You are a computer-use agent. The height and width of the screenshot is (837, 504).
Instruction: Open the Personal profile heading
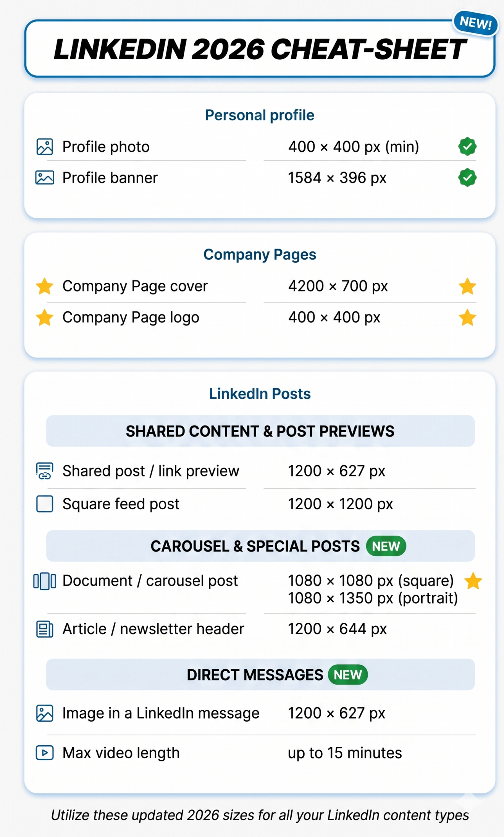tap(260, 115)
